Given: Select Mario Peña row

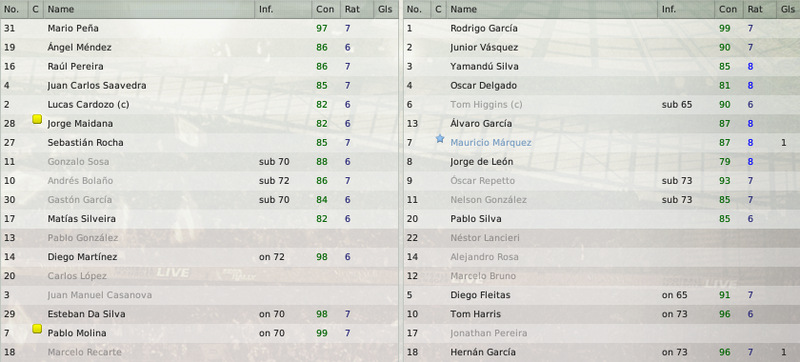Looking at the screenshot, I should [199, 29].
